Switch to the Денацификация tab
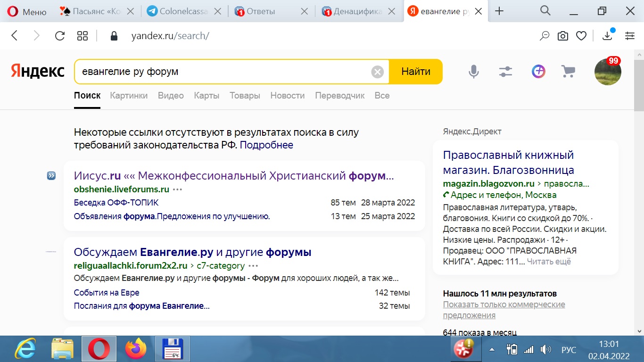Screen dimensions: 644x362 click(352, 11)
